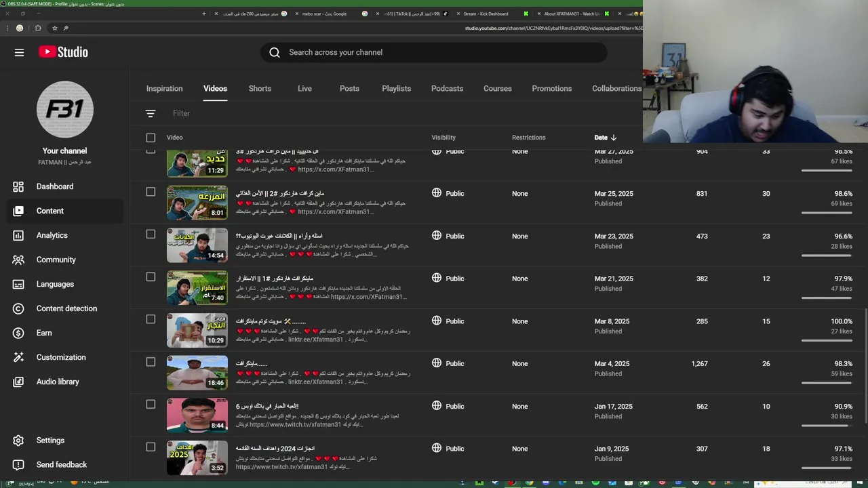Select the Jan 9 video checkbox
The height and width of the screenshot is (488, 868).
point(151,447)
